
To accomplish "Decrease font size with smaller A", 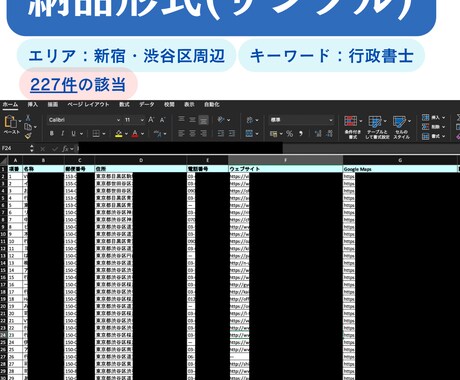I will pos(162,120).
